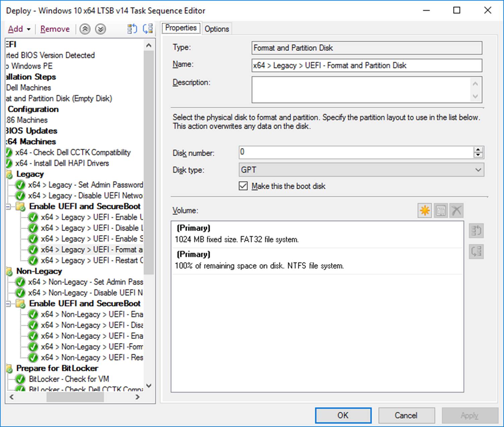
Task: Open the Disk type dropdown
Action: point(361,170)
